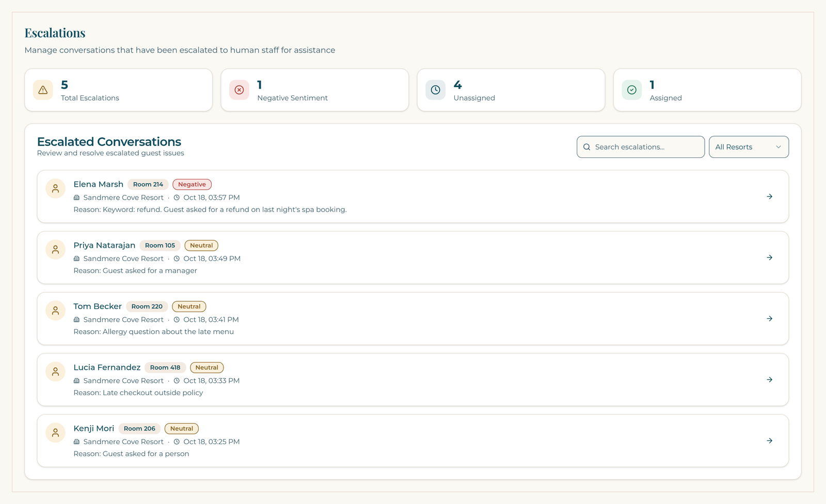The height and width of the screenshot is (504, 826).
Task: Click the Assigned green checkmark icon
Action: (631, 90)
